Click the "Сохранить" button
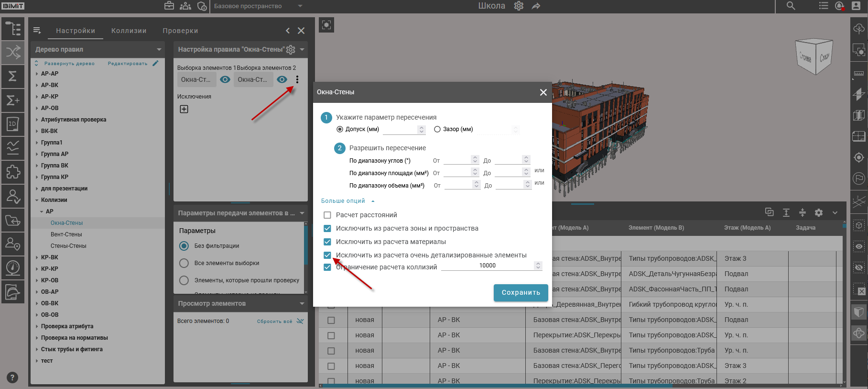The image size is (868, 389). point(521,292)
